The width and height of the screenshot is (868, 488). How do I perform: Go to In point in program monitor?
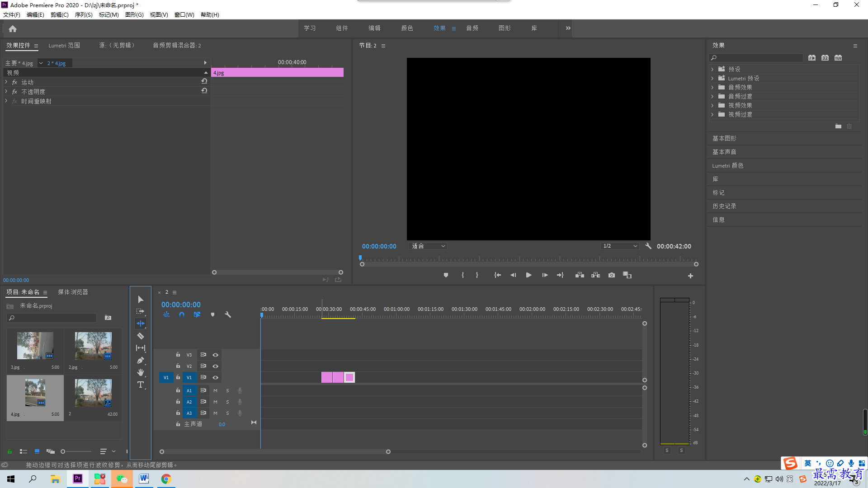[x=497, y=275]
